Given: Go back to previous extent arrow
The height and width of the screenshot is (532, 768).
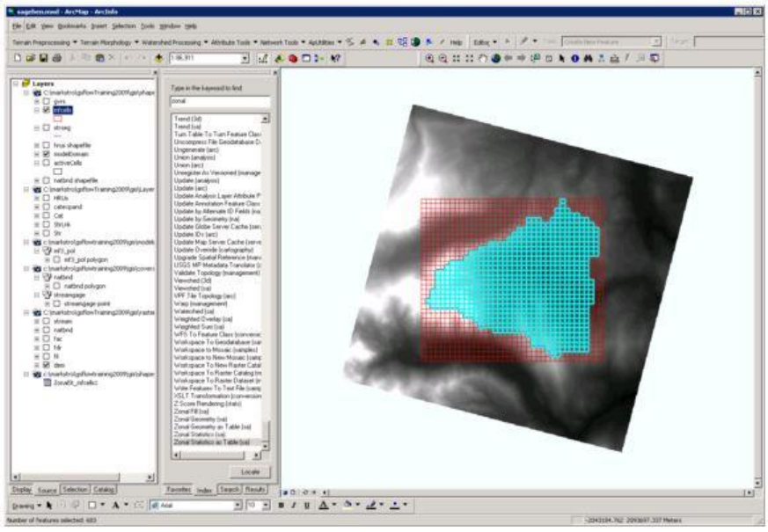Looking at the screenshot, I should point(508,59).
